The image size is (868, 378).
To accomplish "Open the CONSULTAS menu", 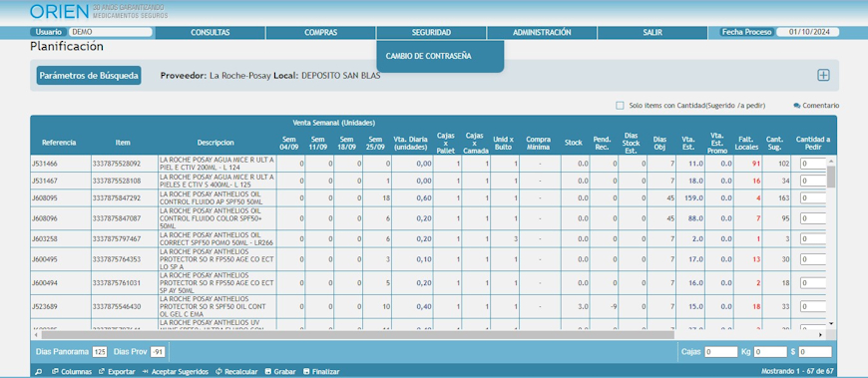I will pyautogui.click(x=211, y=33).
